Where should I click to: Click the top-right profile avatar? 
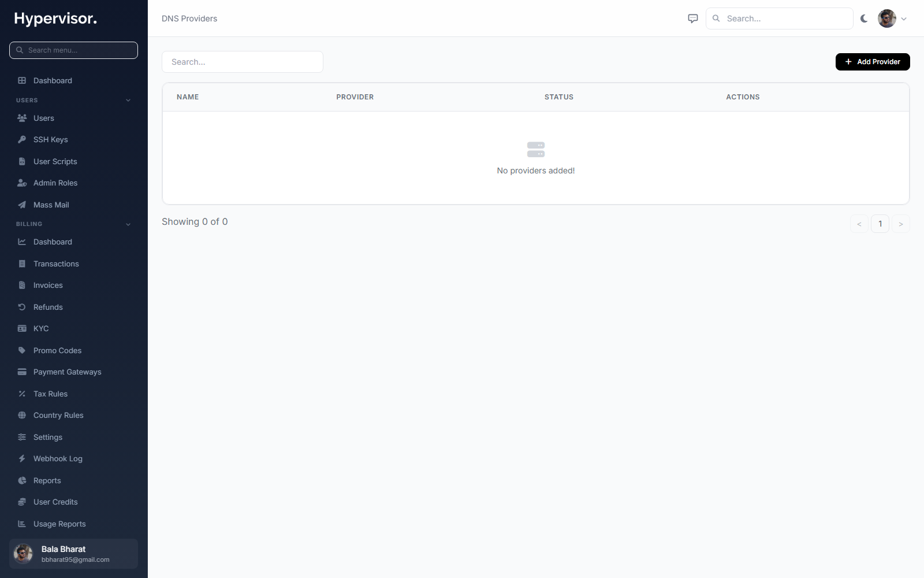pos(887,18)
